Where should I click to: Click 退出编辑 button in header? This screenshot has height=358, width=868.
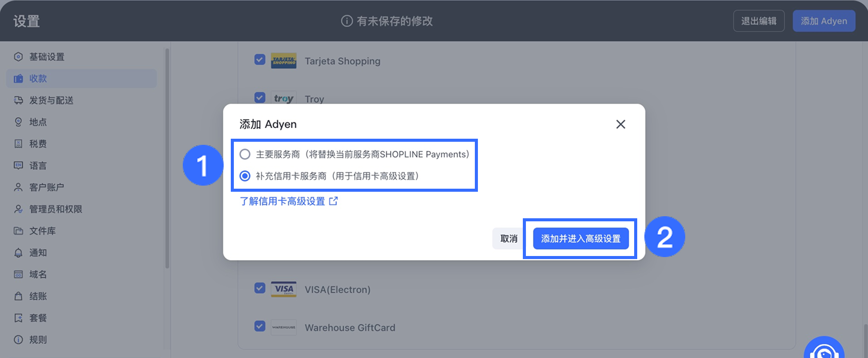tap(759, 21)
